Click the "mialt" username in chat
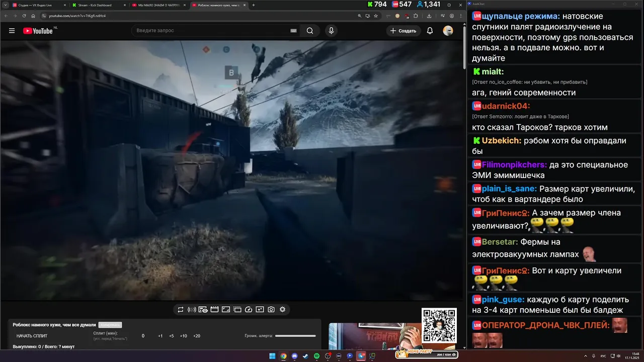This screenshot has height=362, width=644. pos(493,72)
